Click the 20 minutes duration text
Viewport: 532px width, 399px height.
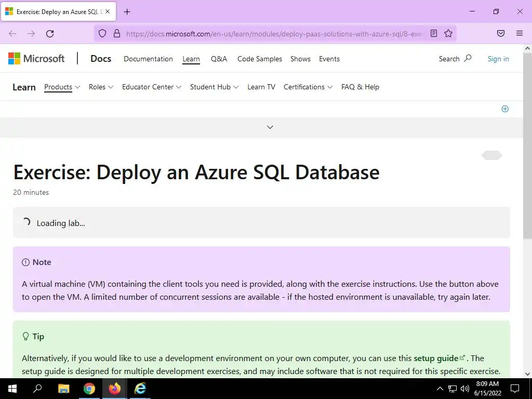click(x=31, y=192)
